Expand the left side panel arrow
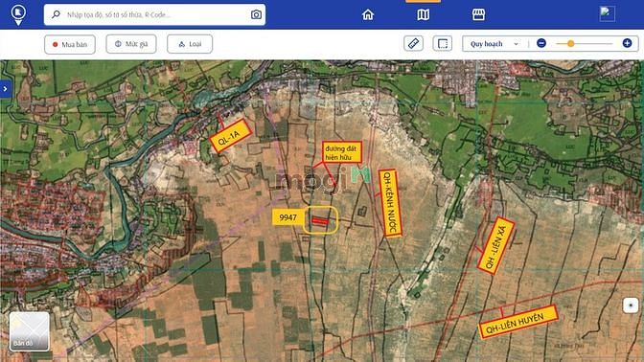644x362 pixels. tap(6, 89)
